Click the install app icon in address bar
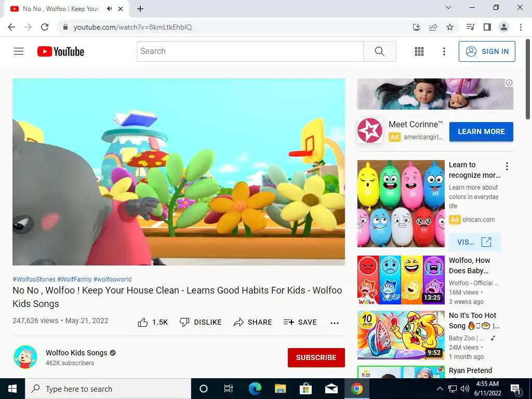Image resolution: width=532 pixels, height=399 pixels. pyautogui.click(x=417, y=27)
